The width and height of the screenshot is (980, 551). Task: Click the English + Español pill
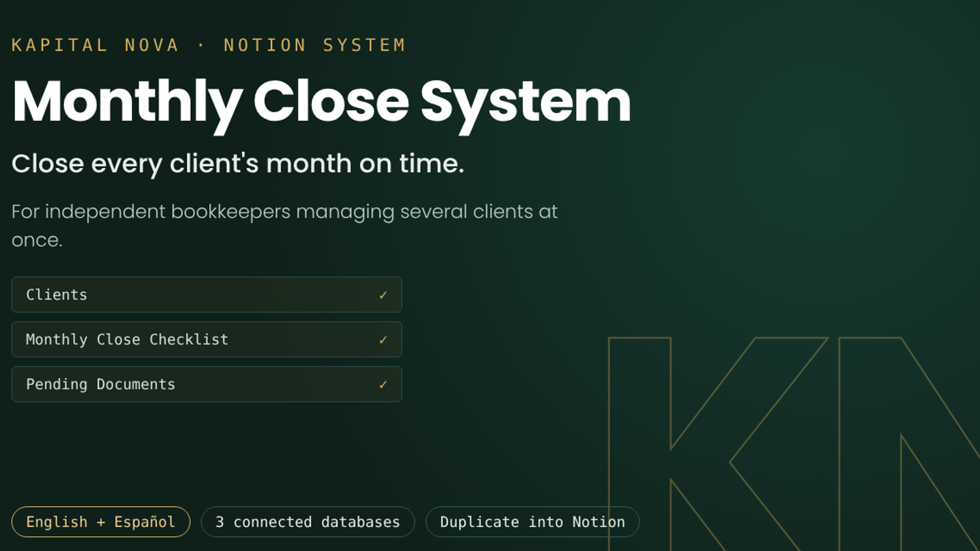click(x=101, y=522)
